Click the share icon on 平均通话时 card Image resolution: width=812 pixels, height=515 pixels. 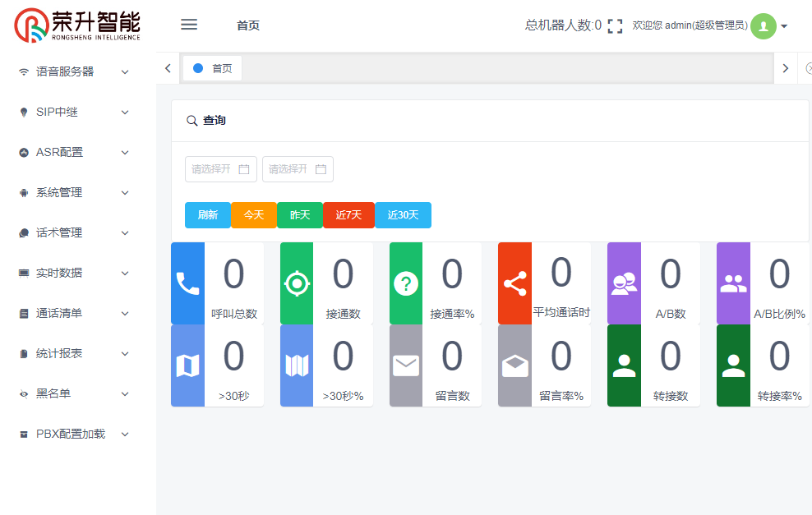pos(514,283)
